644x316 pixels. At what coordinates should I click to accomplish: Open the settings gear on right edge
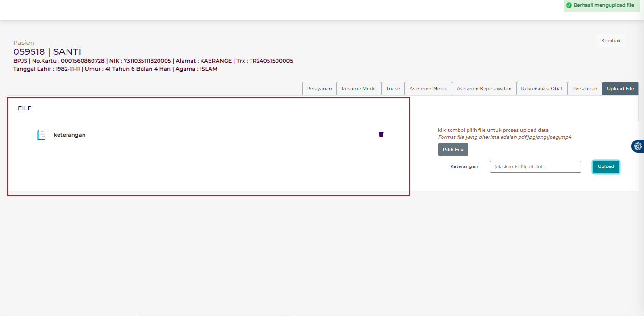638,146
